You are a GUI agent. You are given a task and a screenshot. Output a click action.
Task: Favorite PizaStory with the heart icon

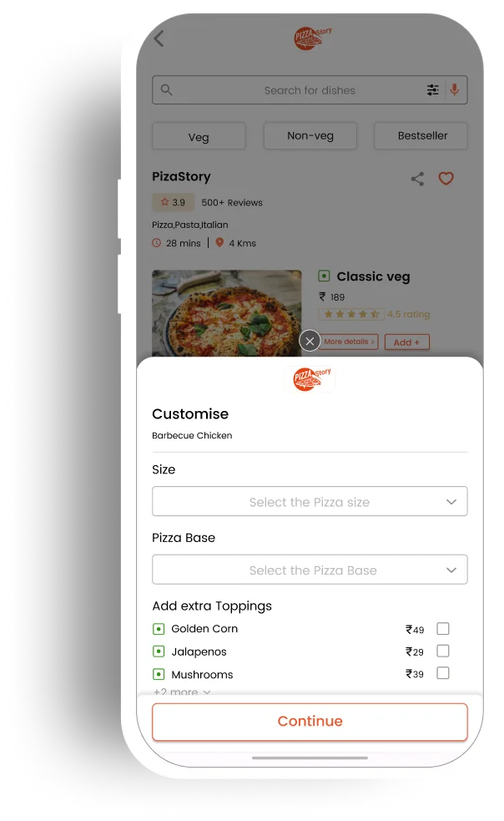click(446, 179)
